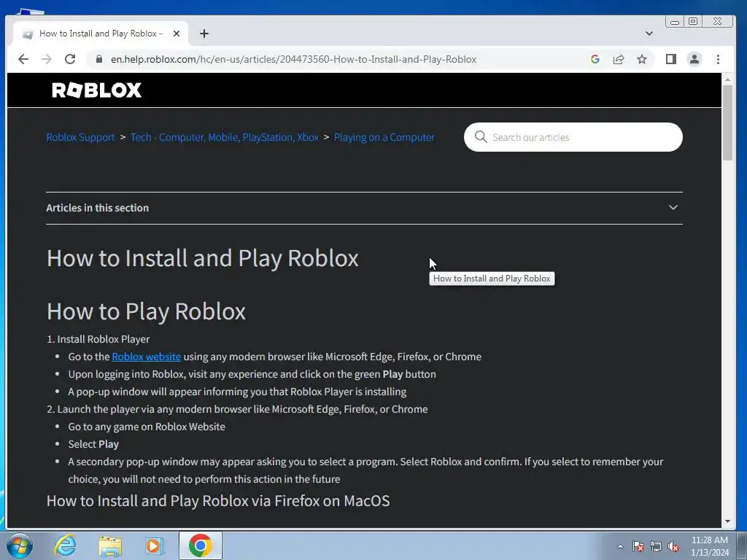Open Windows Explorer from taskbar
This screenshot has width=747, height=560.
pyautogui.click(x=110, y=545)
